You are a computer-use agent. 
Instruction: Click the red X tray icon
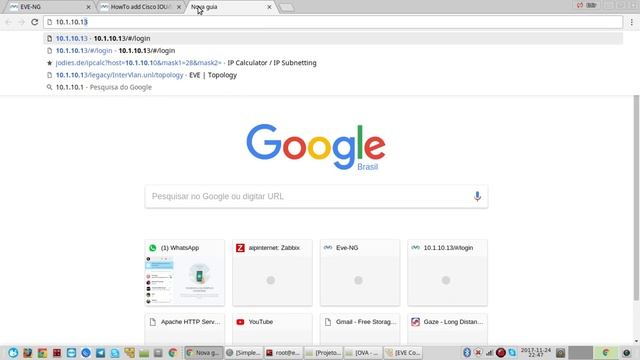[x=478, y=352]
